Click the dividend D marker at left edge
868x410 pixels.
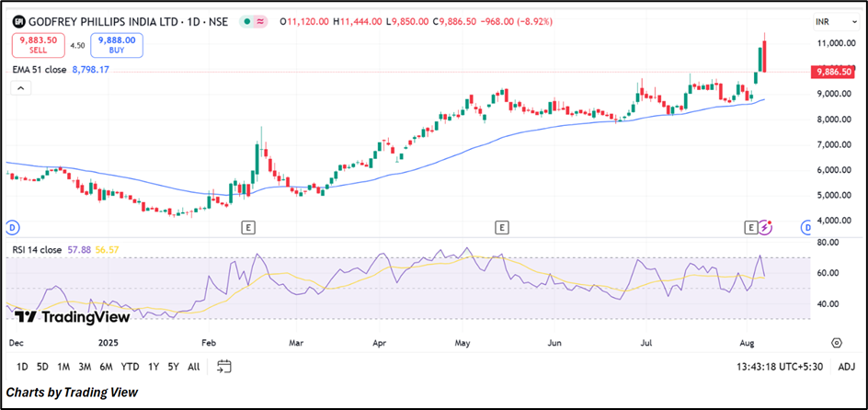pos(13,226)
